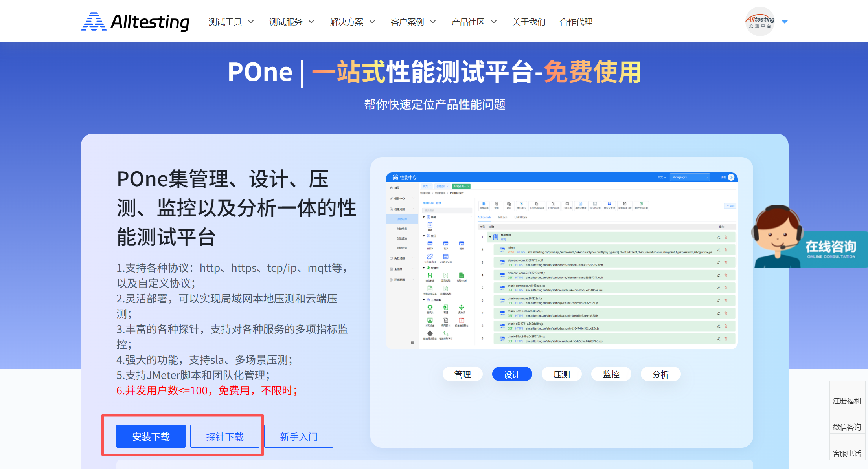Select the 设计 preview tab
Viewport: 868px width, 469px height.
click(x=512, y=374)
